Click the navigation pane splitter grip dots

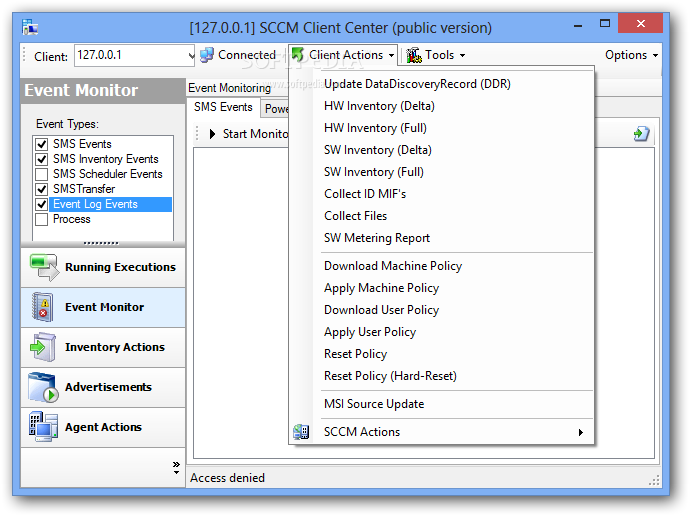101,243
